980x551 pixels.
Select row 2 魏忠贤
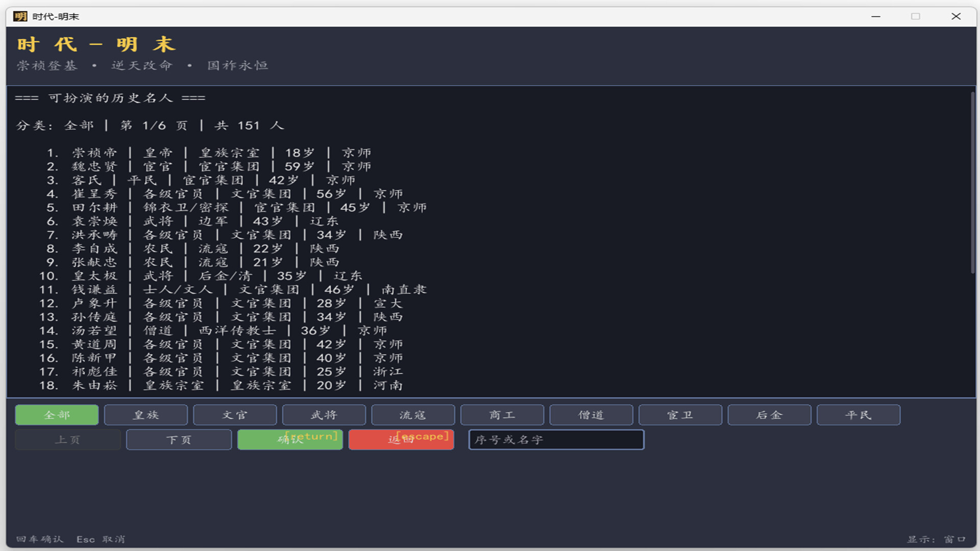pos(209,166)
